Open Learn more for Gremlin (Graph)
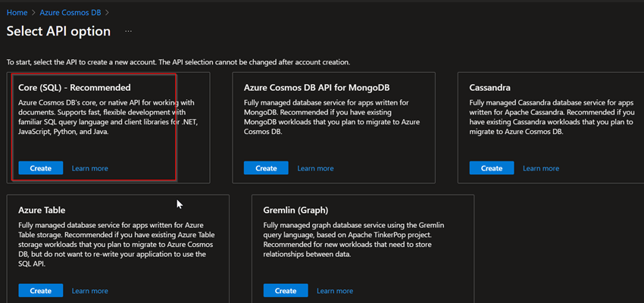Image resolution: width=644 pixels, height=303 pixels. pos(335,291)
